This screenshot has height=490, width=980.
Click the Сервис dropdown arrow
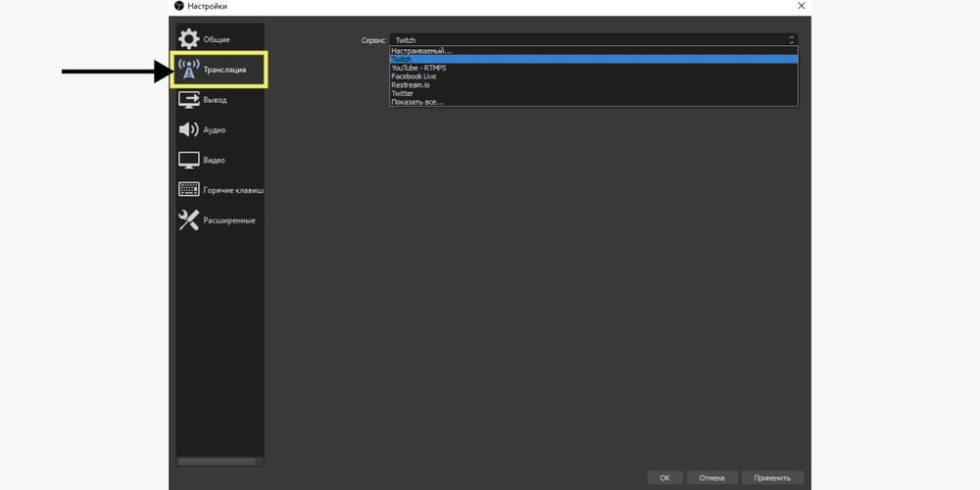pos(792,39)
